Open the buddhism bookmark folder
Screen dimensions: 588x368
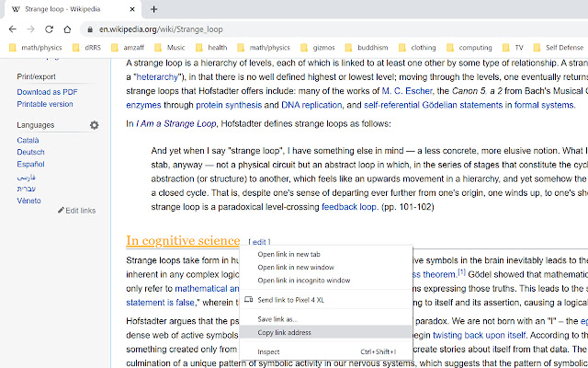[367, 48]
